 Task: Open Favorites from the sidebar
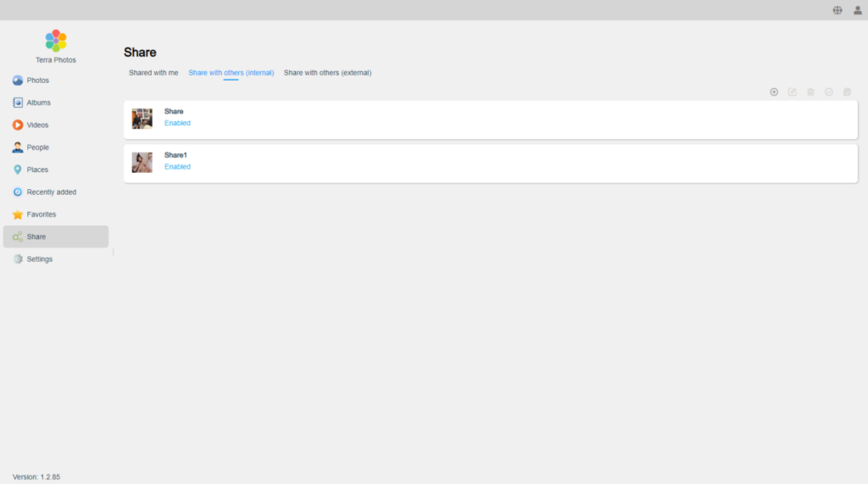[41, 214]
